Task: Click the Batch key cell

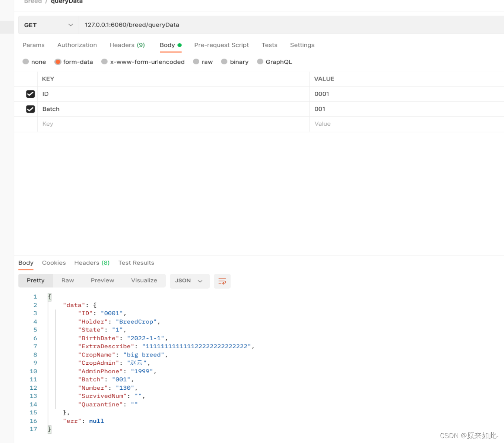Action: [173, 109]
